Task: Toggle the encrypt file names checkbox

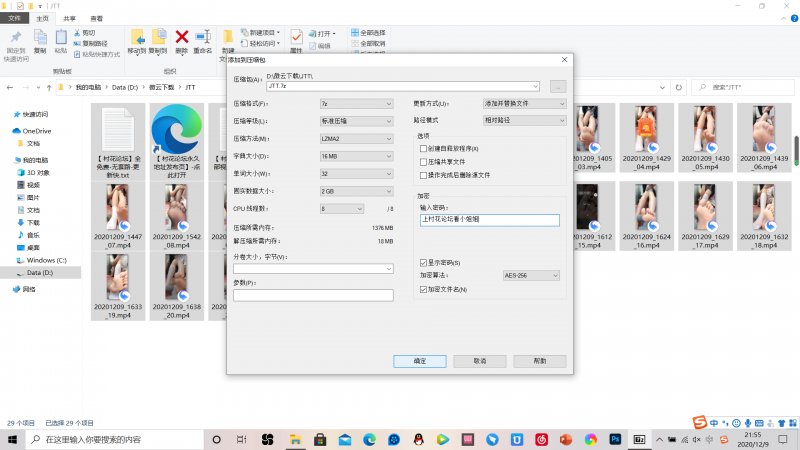Action: [424, 289]
